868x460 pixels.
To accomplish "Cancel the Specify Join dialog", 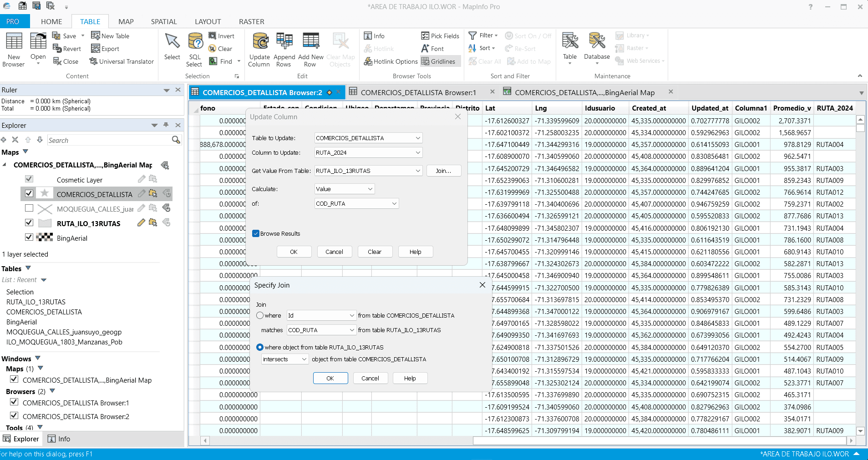I will [x=370, y=378].
